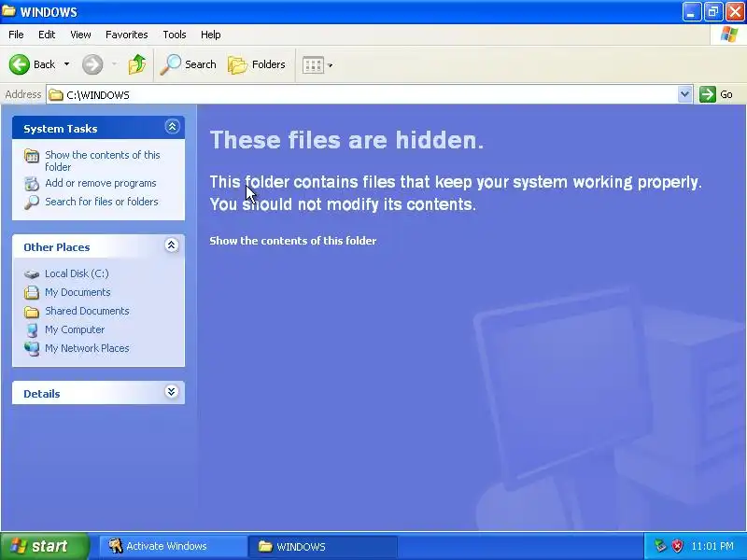Open Shared Documents link
The width and height of the screenshot is (747, 560).
[87, 311]
